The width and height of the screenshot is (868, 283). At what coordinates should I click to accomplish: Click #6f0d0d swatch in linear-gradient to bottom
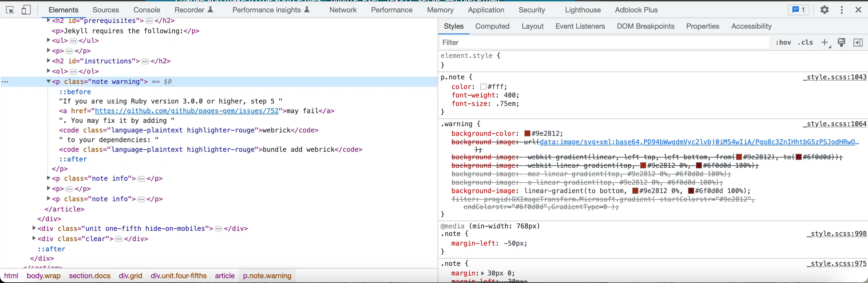[x=691, y=191]
